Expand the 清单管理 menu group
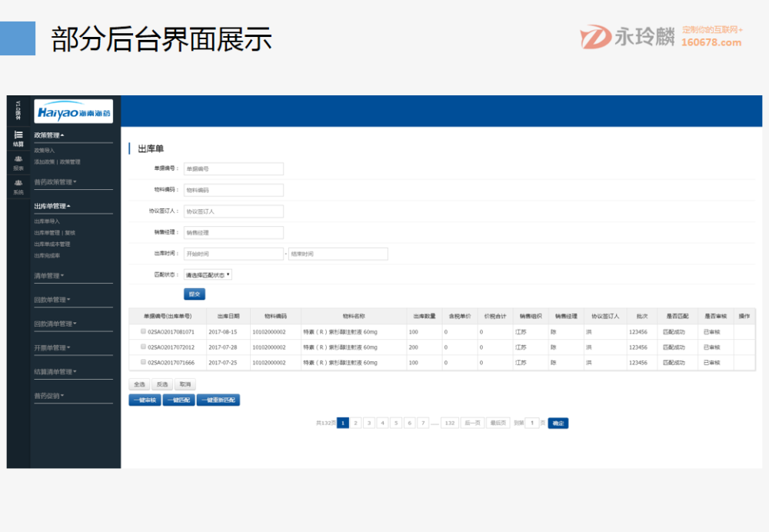769x532 pixels. [49, 275]
